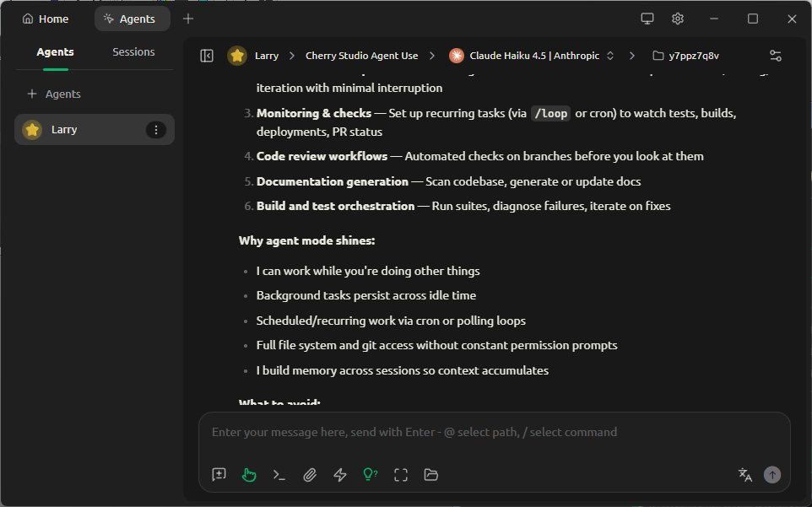The height and width of the screenshot is (507, 812).
Task: Open y7ppz7q8v folder path
Action: click(686, 56)
